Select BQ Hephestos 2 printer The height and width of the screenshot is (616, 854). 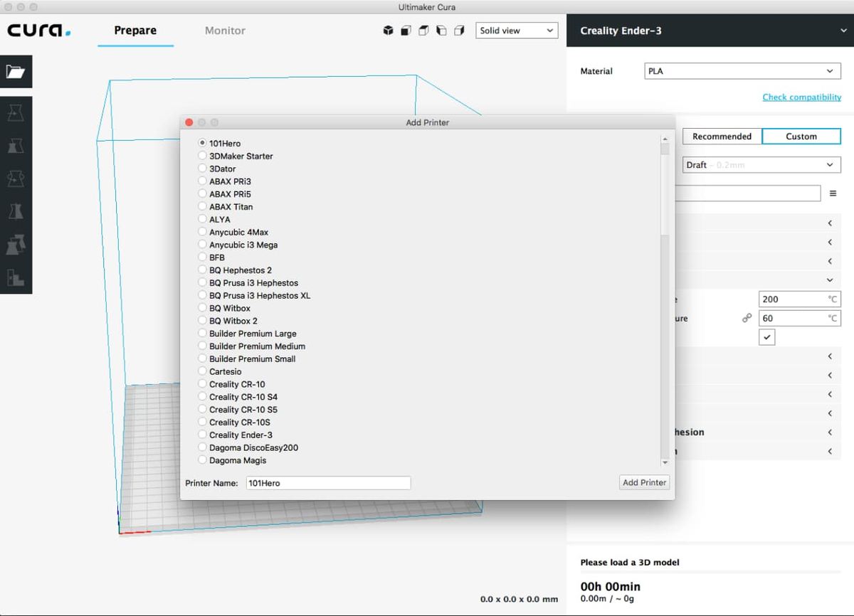point(235,270)
